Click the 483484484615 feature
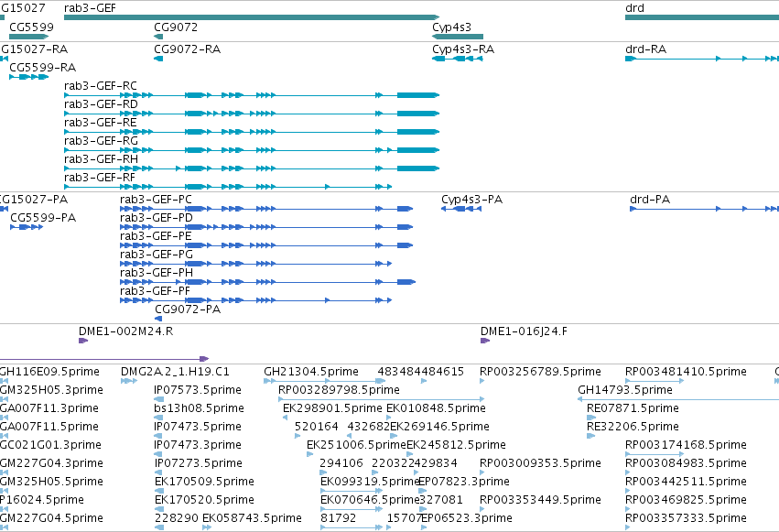The height and width of the screenshot is (532, 779). point(424,381)
